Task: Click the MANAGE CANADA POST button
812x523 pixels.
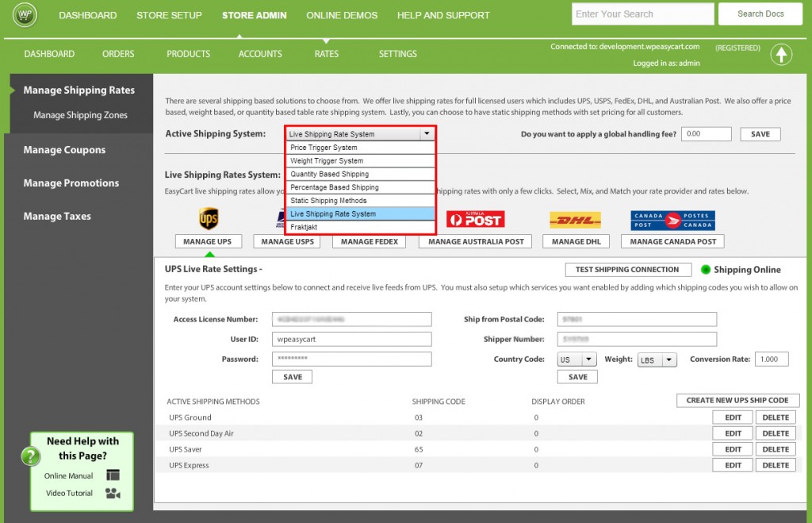Action: click(672, 241)
